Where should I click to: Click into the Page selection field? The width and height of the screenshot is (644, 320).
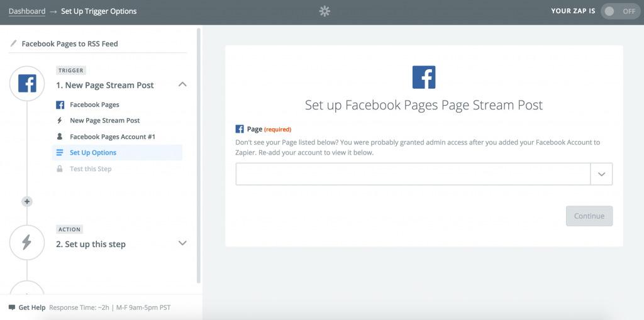coord(413,174)
